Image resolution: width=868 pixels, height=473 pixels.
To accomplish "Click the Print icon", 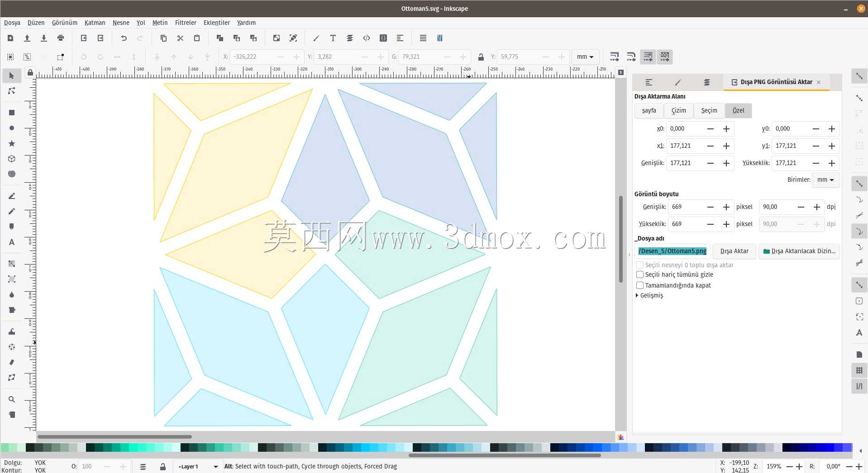I will pyautogui.click(x=61, y=38).
